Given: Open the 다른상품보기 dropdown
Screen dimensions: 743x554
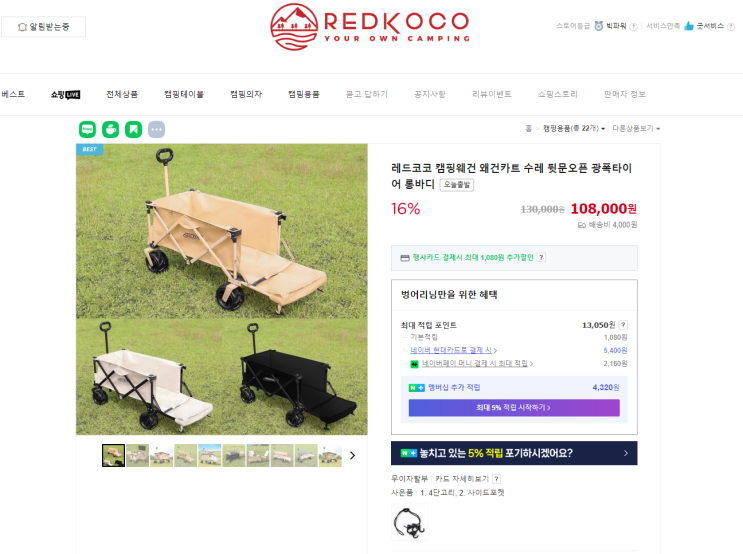Looking at the screenshot, I should click(x=636, y=128).
